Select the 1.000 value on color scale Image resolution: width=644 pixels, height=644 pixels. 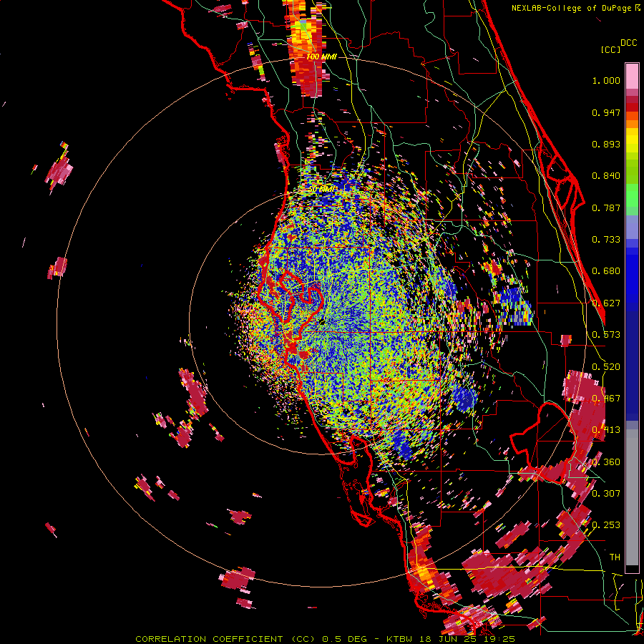606,80
